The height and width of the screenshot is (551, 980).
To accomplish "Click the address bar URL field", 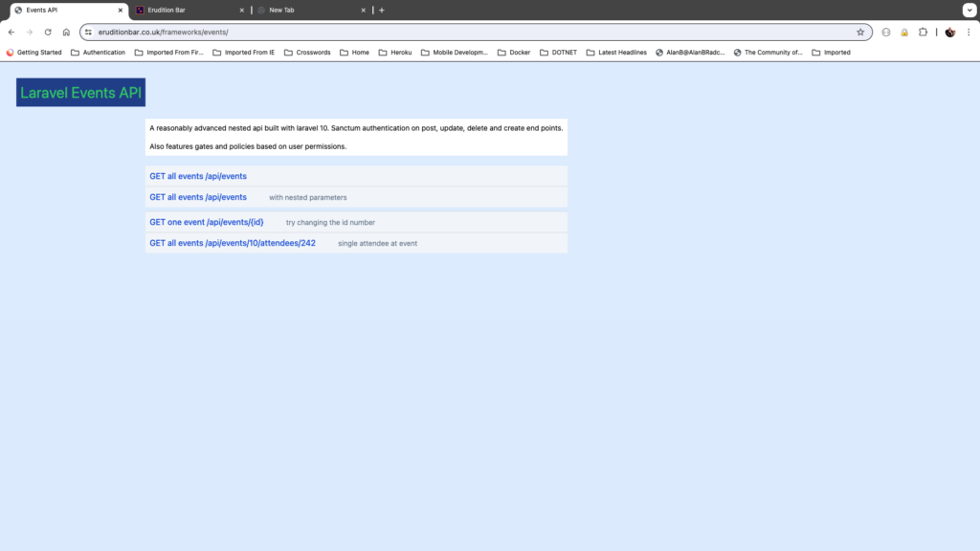I will click(475, 32).
